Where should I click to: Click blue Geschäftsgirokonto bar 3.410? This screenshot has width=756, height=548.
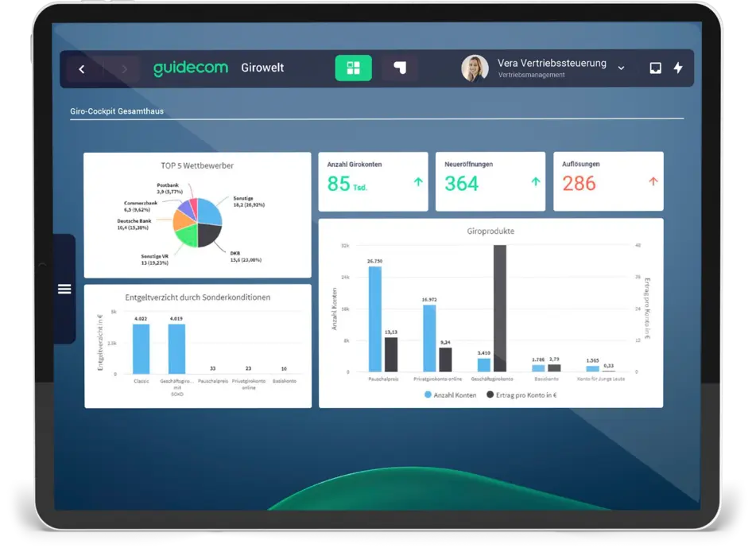[x=483, y=365]
